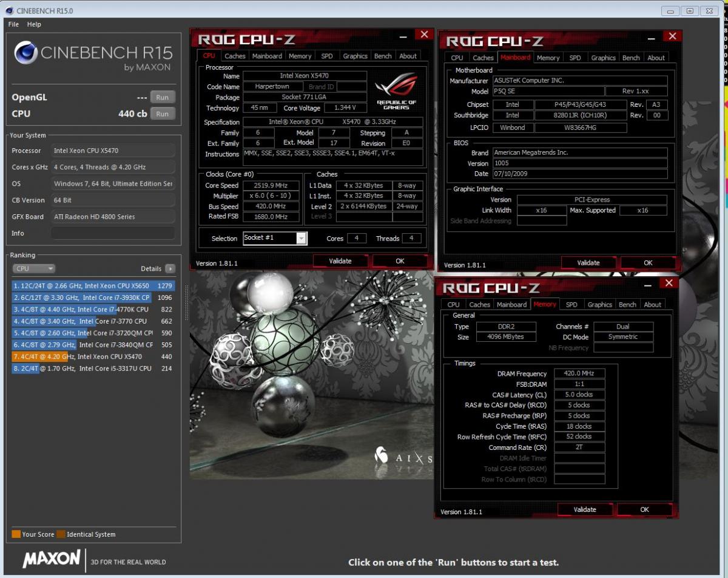
Task: Click the Processor value in Your System
Action: coord(113,151)
